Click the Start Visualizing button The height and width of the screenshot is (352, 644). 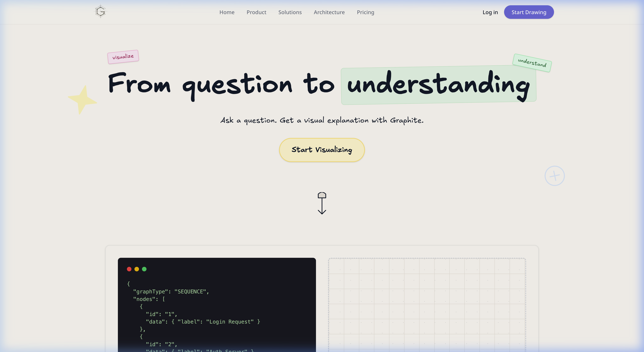(322, 150)
